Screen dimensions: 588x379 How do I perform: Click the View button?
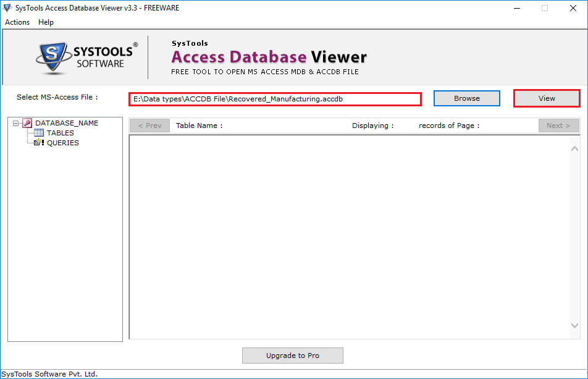(x=547, y=98)
